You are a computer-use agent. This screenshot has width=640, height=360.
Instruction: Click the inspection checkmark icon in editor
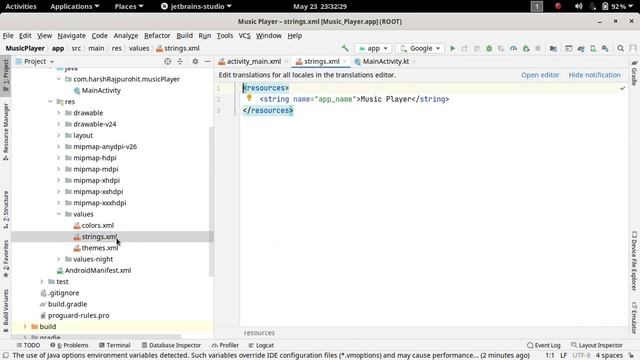[x=622, y=88]
